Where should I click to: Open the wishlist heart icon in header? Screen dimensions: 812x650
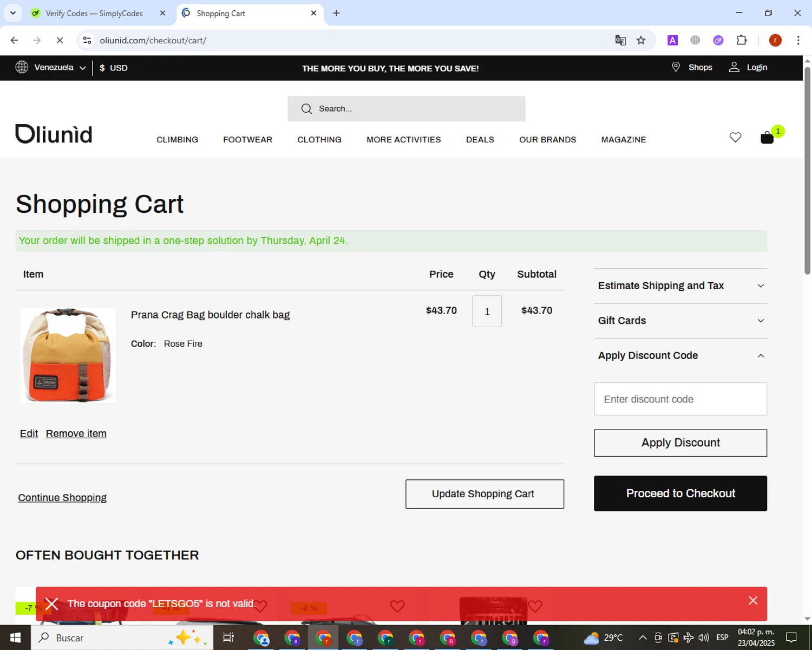pos(735,138)
